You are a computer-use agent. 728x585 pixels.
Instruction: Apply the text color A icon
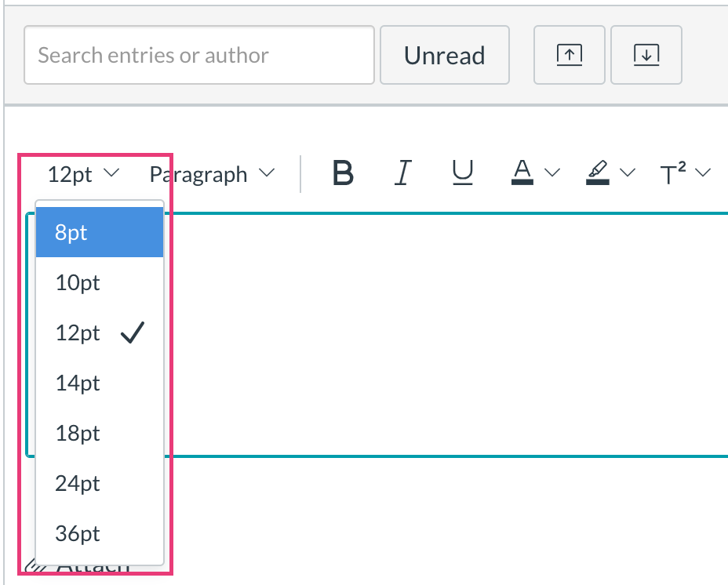coord(522,173)
